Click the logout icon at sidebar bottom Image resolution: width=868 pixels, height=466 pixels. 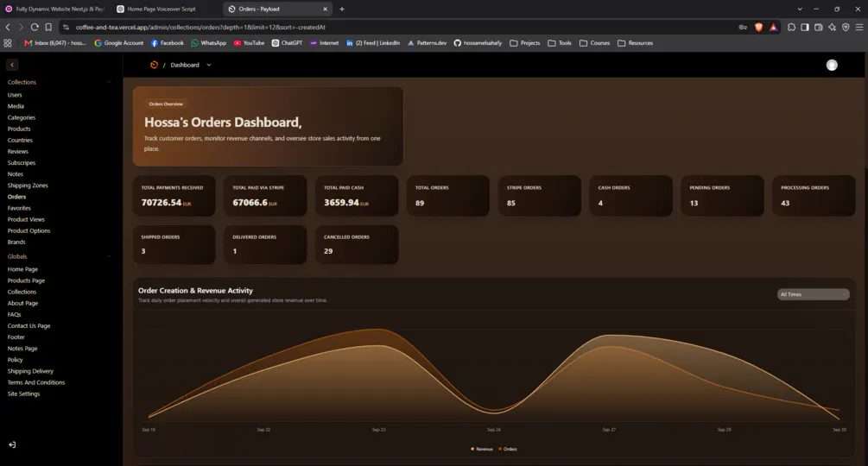tap(12, 444)
